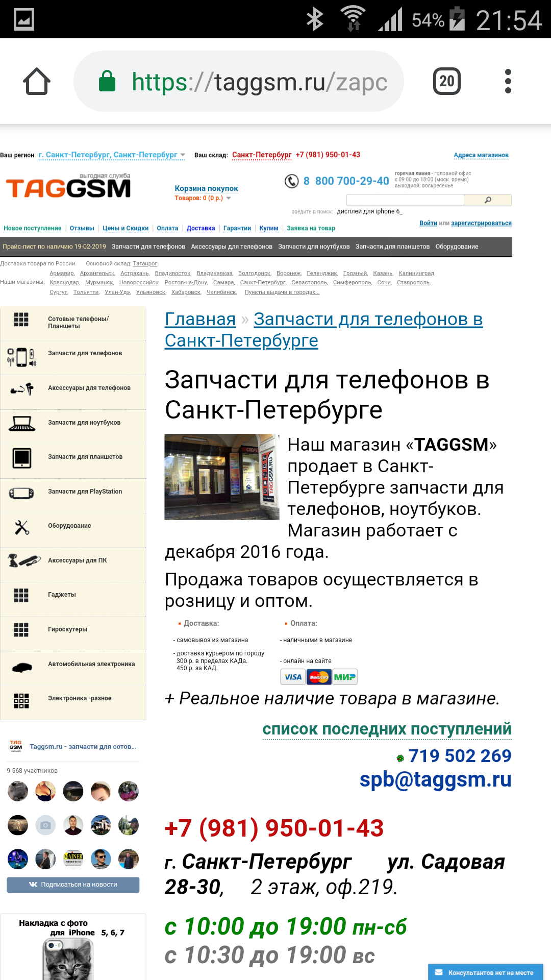Click the TAGGSM storefront photo
551x980 pixels.
click(222, 477)
